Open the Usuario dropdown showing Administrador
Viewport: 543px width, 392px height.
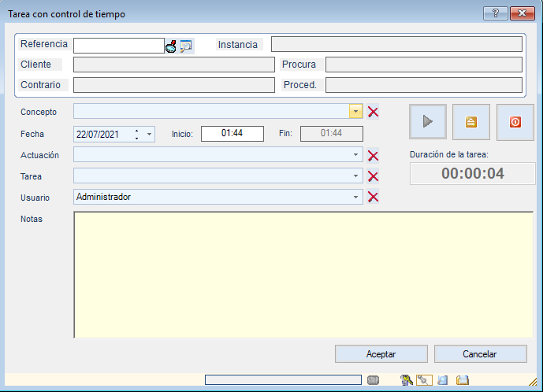click(x=356, y=197)
